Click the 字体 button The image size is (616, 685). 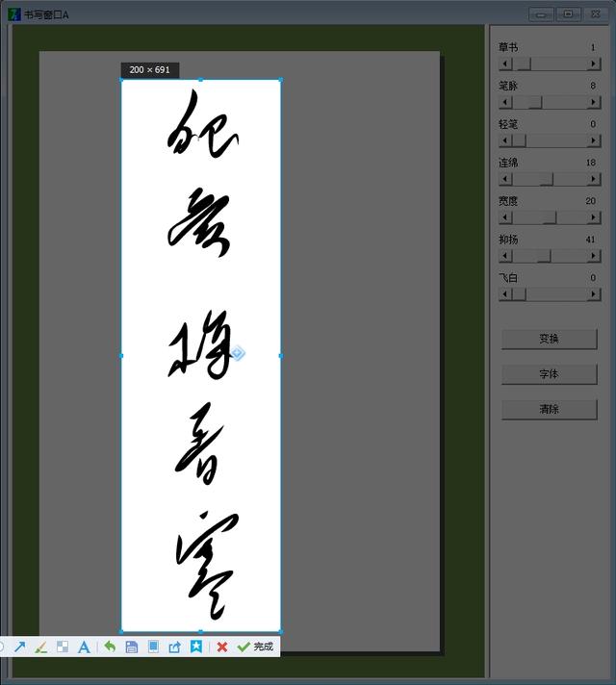click(x=549, y=374)
